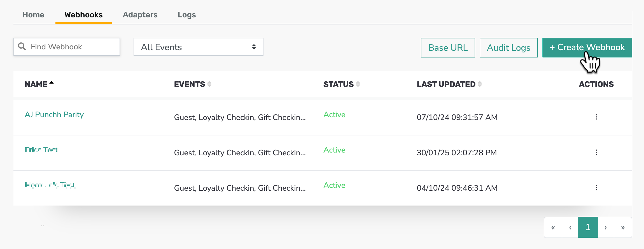Image resolution: width=644 pixels, height=249 pixels.
Task: Open actions menu for row updated 30/01/25
Action: tap(596, 152)
